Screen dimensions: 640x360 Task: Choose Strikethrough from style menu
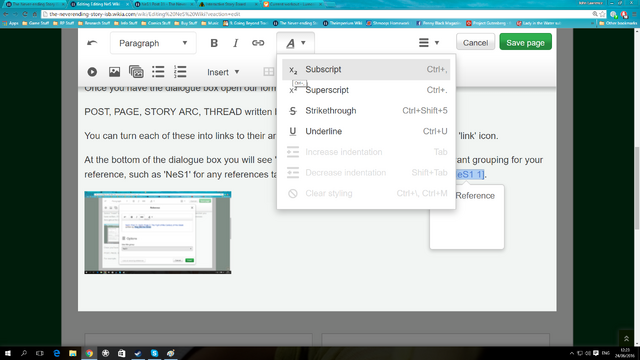[366, 111]
